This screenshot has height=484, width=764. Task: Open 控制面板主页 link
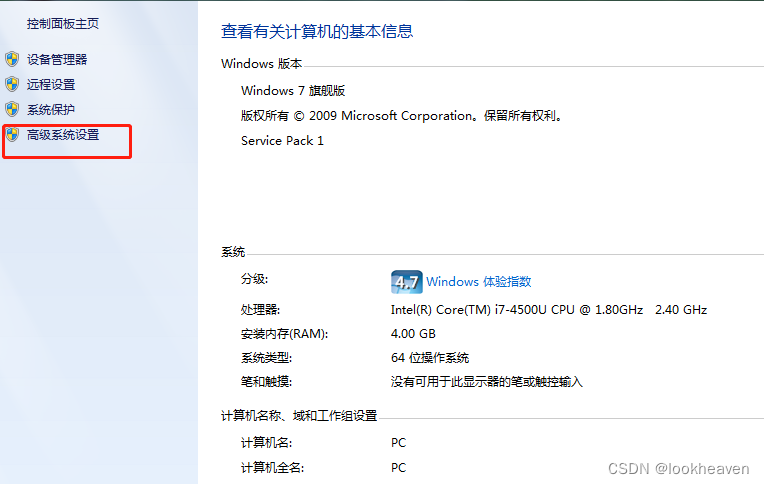(63, 23)
